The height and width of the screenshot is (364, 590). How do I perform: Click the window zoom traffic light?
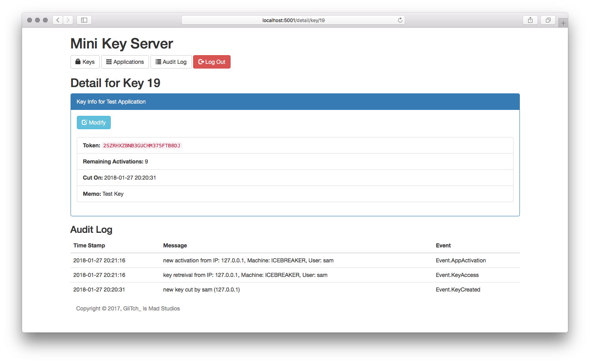coord(45,20)
